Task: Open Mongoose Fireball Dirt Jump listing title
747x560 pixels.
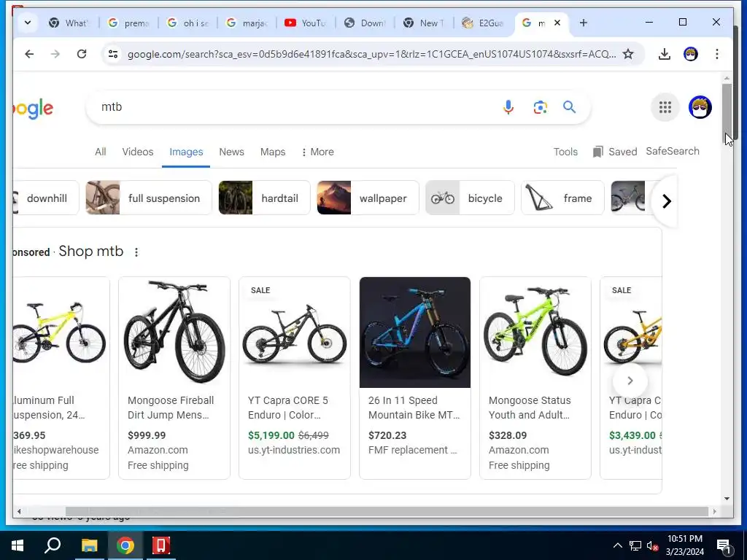Action: click(171, 408)
